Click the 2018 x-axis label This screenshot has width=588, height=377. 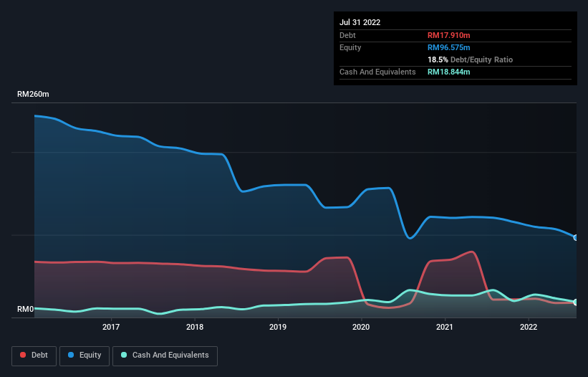[x=195, y=327]
